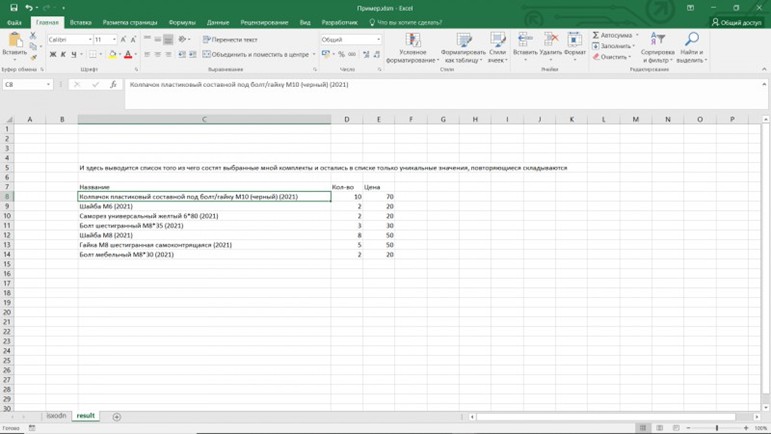Collapse the ribbon with the chevron arrow
The image size is (771, 434).
(764, 69)
